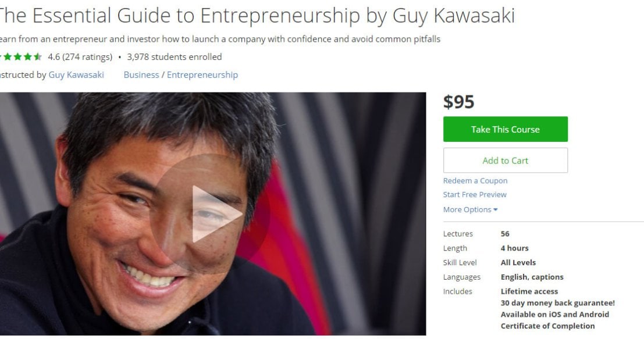Start the free preview

(x=474, y=195)
